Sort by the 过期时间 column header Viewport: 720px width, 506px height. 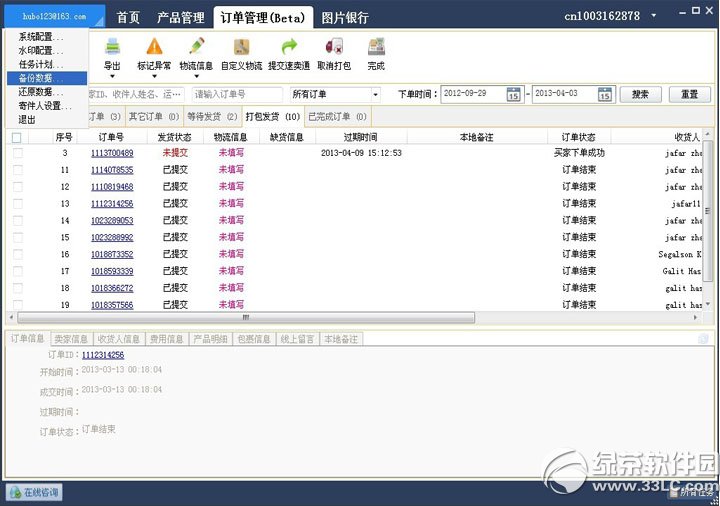[x=361, y=137]
